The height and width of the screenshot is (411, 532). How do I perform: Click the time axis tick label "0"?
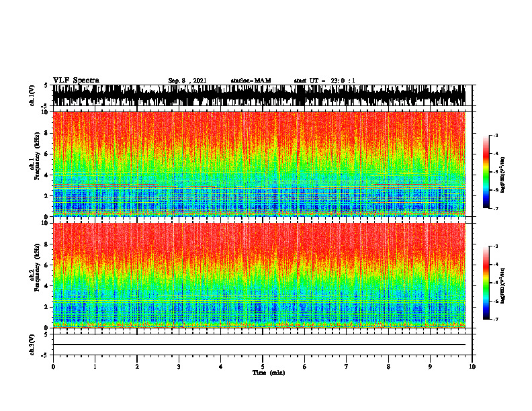[x=53, y=367]
